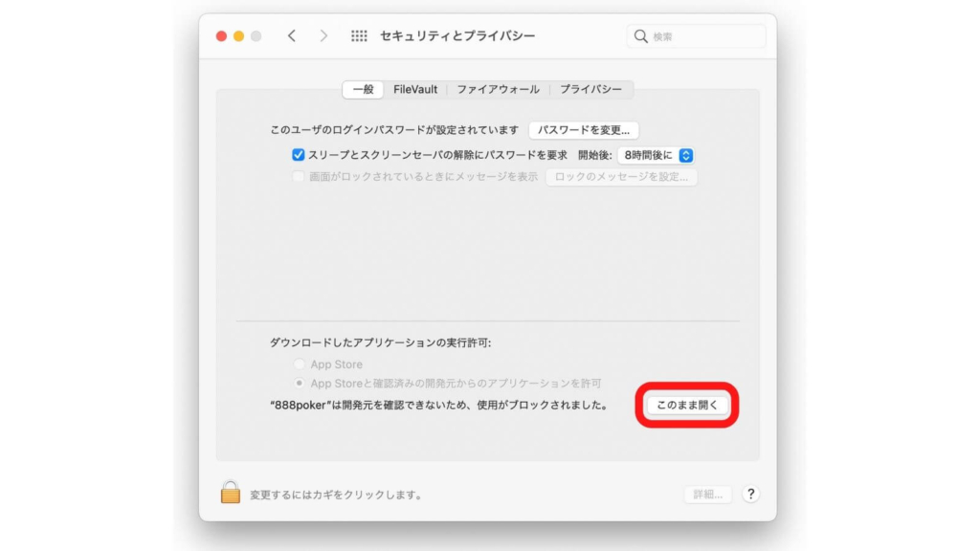
Task: Minimize window with yellow button
Action: [238, 36]
